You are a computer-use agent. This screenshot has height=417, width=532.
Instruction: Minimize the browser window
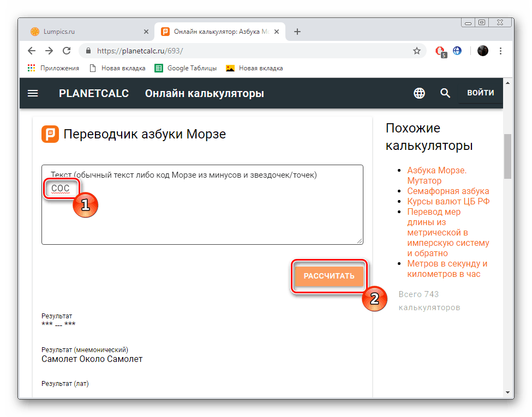[468, 23]
